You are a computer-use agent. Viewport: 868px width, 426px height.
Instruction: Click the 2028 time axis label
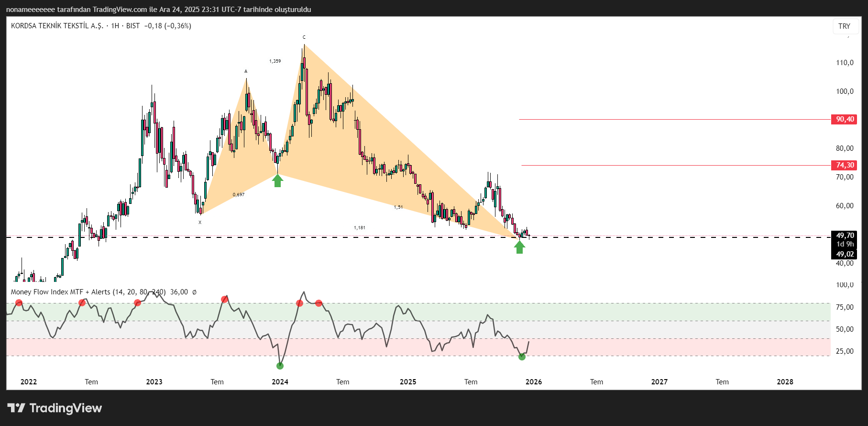click(x=785, y=381)
